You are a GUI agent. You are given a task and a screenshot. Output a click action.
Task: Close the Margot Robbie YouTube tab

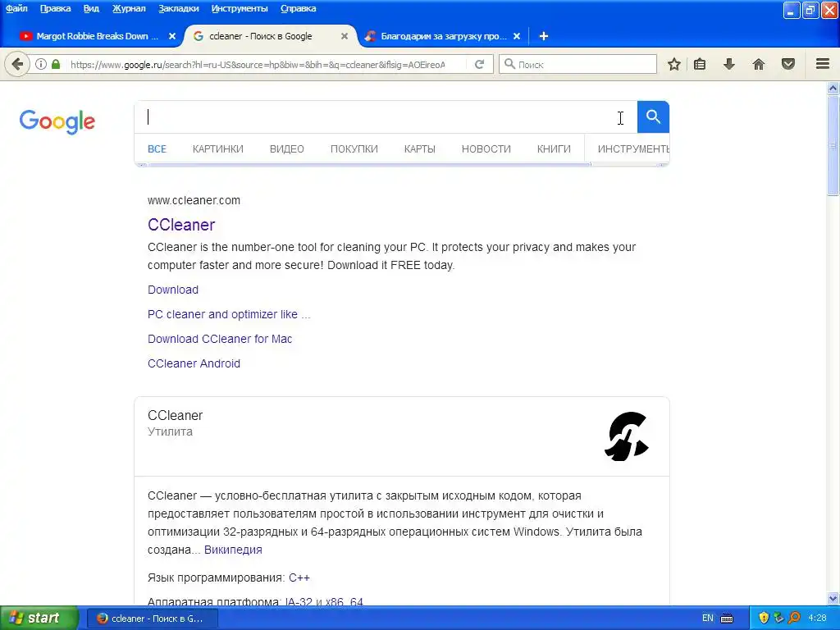172,36
